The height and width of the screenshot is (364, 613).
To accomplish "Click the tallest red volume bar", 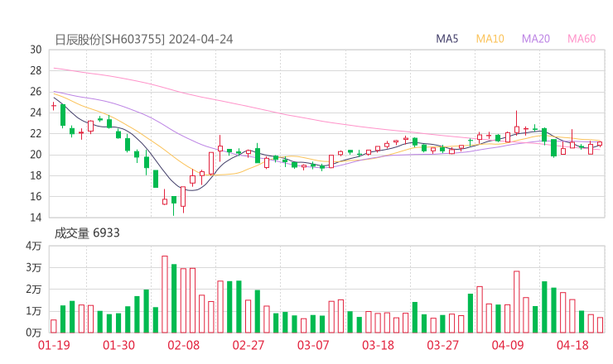I will tap(165, 295).
